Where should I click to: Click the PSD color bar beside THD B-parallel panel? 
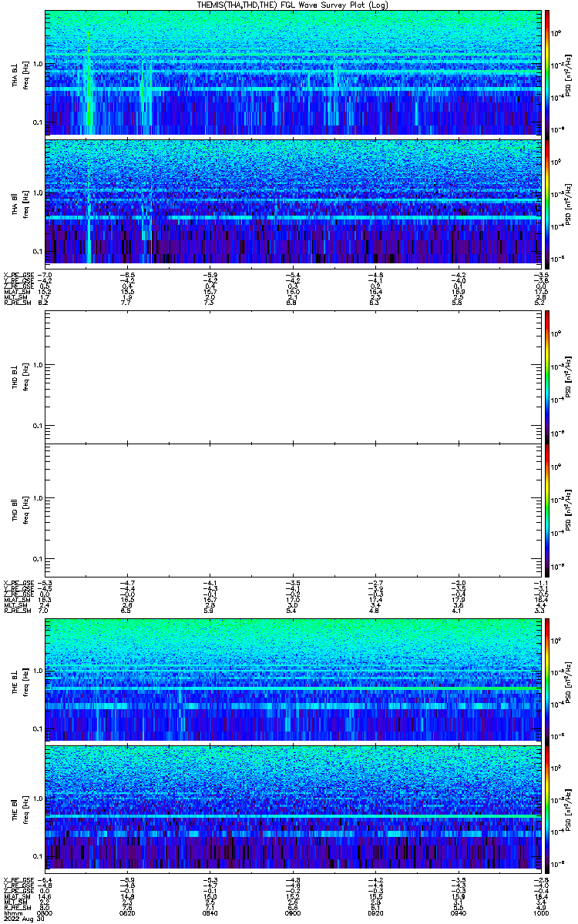547,511
